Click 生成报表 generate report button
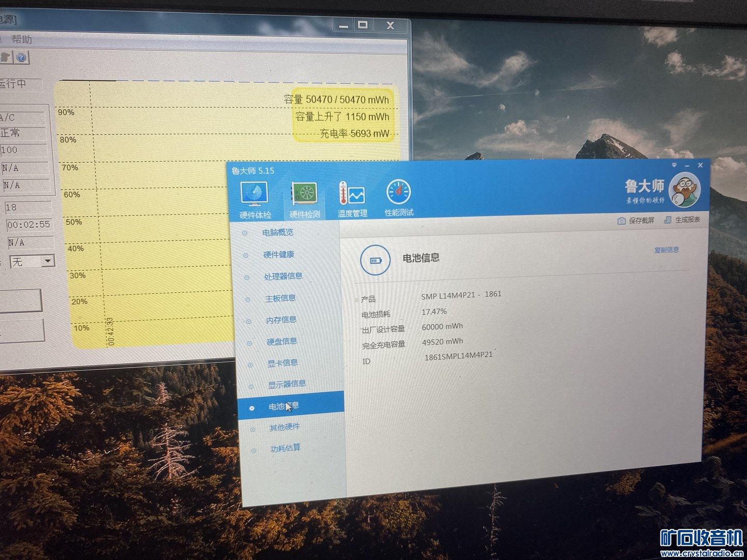 point(682,220)
